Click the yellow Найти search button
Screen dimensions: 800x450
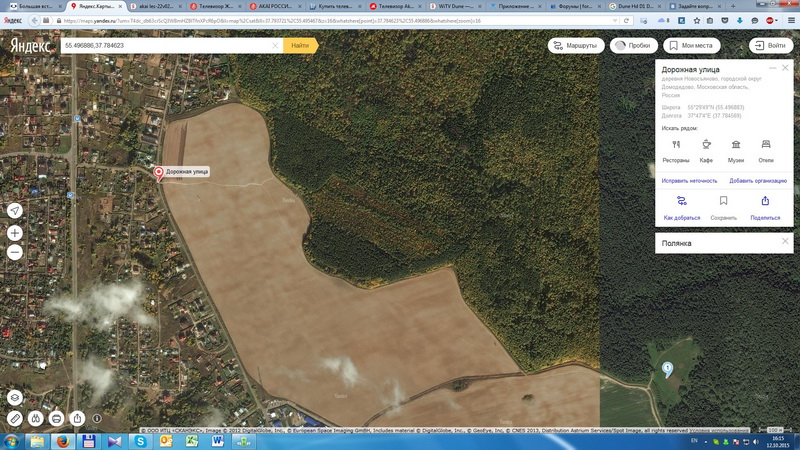point(300,46)
